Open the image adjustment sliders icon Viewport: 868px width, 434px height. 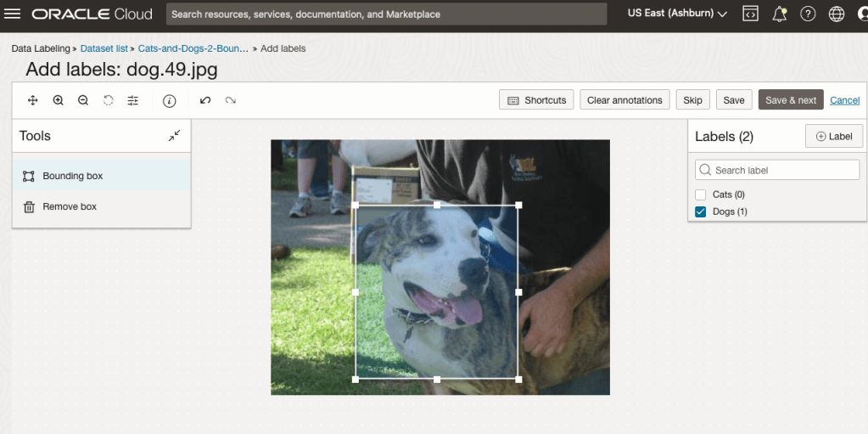point(133,100)
